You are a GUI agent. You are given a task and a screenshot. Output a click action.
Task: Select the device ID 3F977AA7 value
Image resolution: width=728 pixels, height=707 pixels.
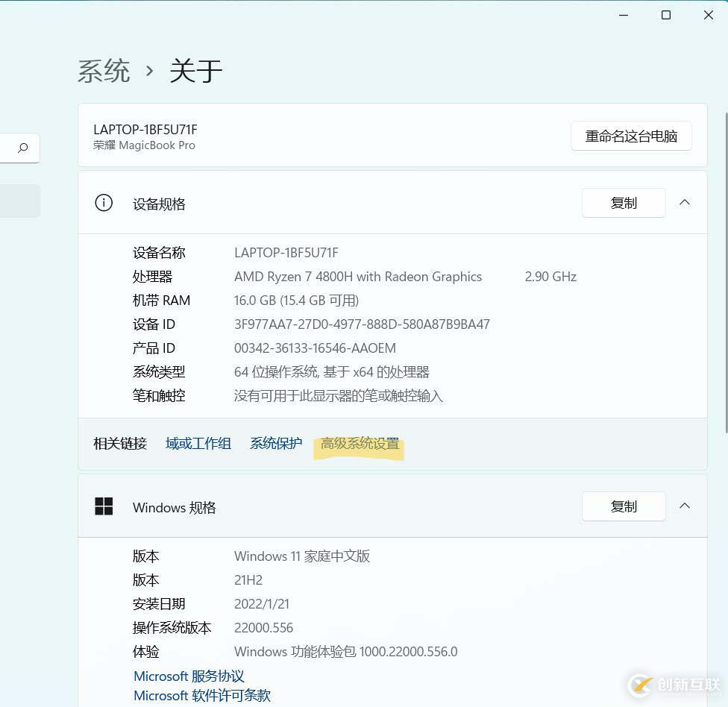pos(363,324)
